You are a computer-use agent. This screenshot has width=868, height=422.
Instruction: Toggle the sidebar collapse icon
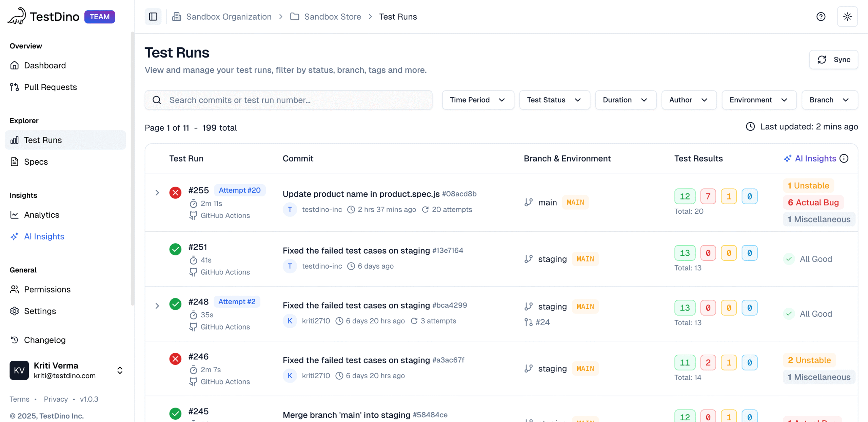coord(153,17)
